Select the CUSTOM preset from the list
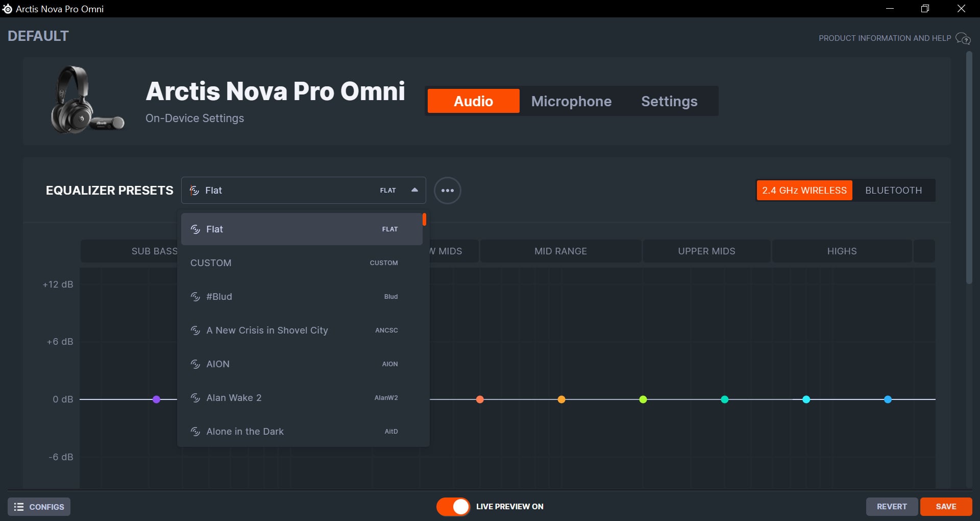This screenshot has width=980, height=521. (302, 263)
